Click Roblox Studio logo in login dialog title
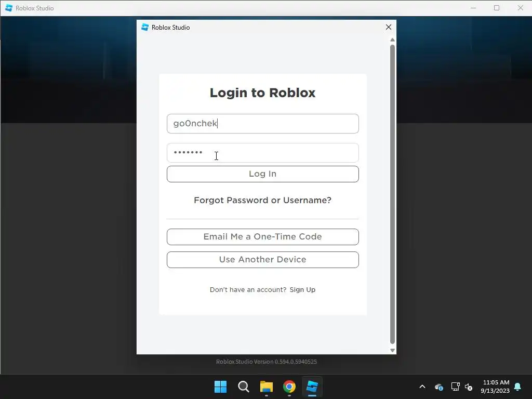This screenshot has width=532, height=399. point(145,27)
